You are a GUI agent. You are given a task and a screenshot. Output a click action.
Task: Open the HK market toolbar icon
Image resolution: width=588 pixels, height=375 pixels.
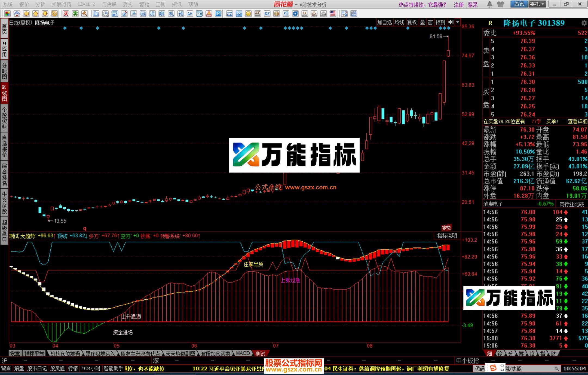pyautogui.click(x=305, y=13)
